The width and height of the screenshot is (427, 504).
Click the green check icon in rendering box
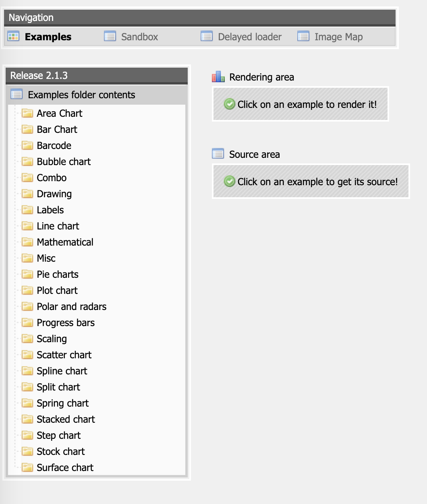pyautogui.click(x=229, y=104)
